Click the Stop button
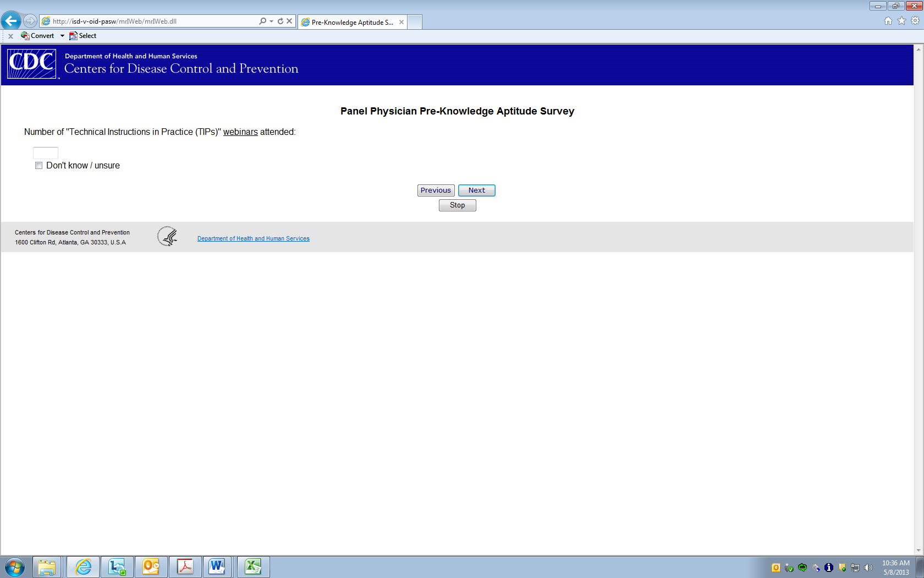 tap(458, 205)
